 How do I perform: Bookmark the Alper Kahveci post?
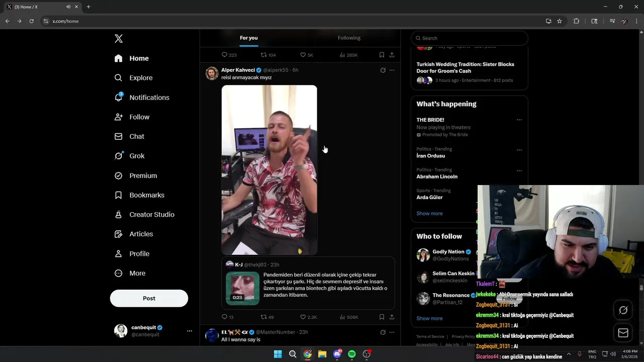(x=382, y=317)
